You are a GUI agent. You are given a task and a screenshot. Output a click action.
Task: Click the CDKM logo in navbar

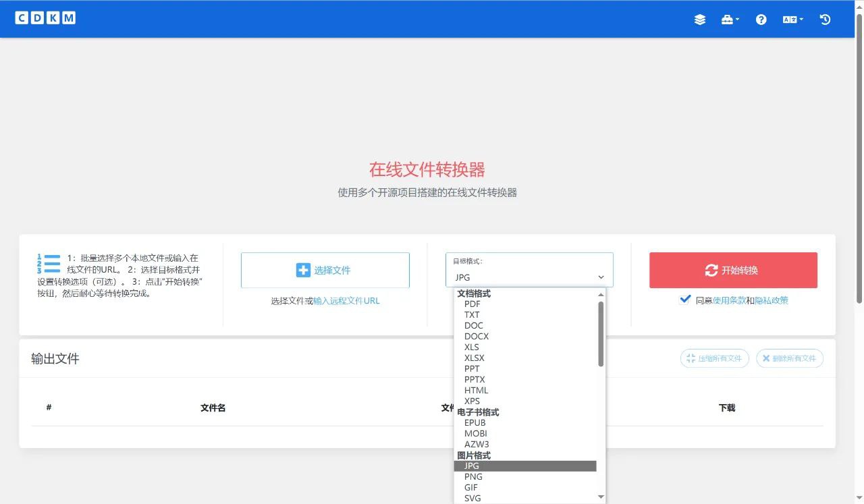(45, 18)
